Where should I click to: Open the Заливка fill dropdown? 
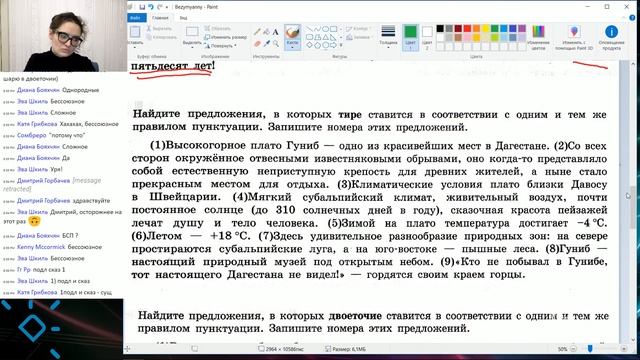click(x=359, y=37)
